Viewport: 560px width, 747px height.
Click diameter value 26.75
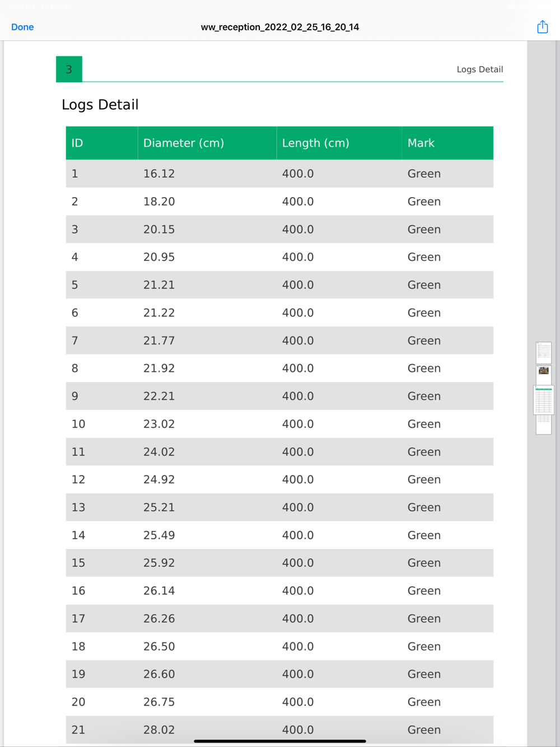[x=159, y=702]
